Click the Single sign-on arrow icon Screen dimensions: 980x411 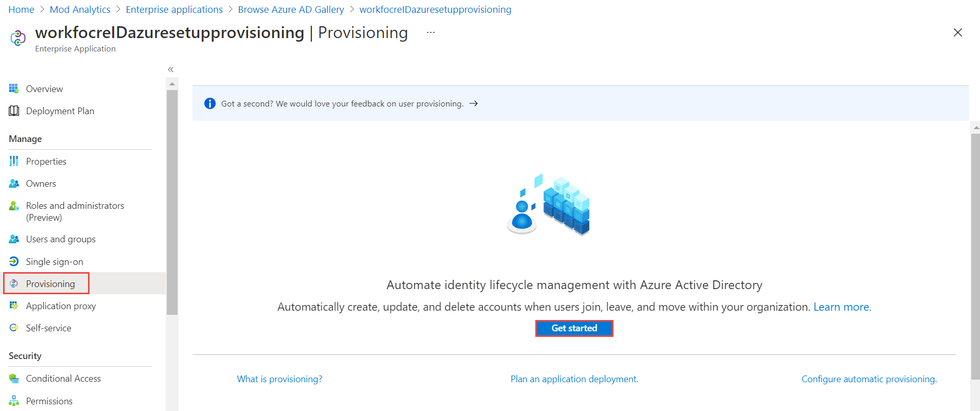(x=14, y=261)
